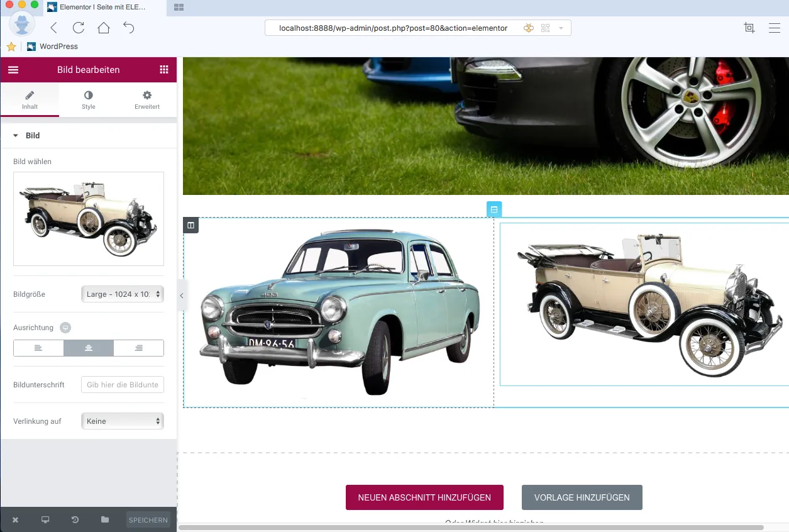Screen dimensions: 789x532
Task: Collapse the side panel with arrow handle
Action: 182,296
